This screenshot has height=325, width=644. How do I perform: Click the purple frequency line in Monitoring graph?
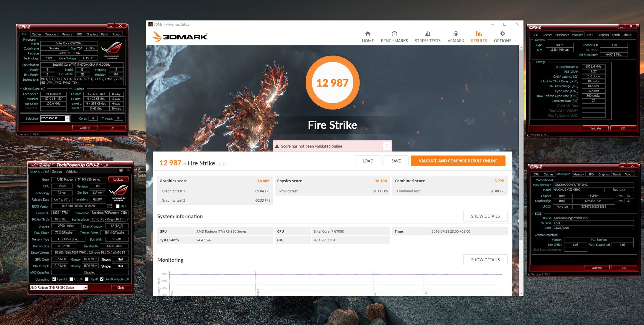click(x=335, y=274)
